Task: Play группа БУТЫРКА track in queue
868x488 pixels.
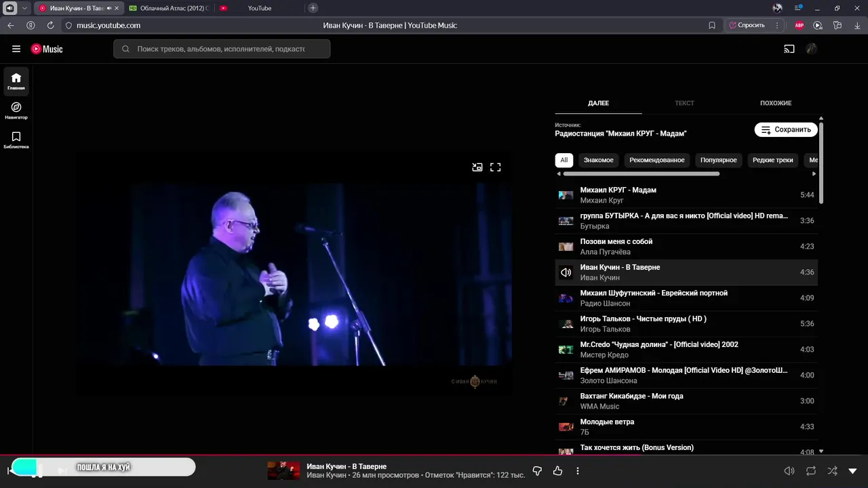Action: click(x=686, y=221)
